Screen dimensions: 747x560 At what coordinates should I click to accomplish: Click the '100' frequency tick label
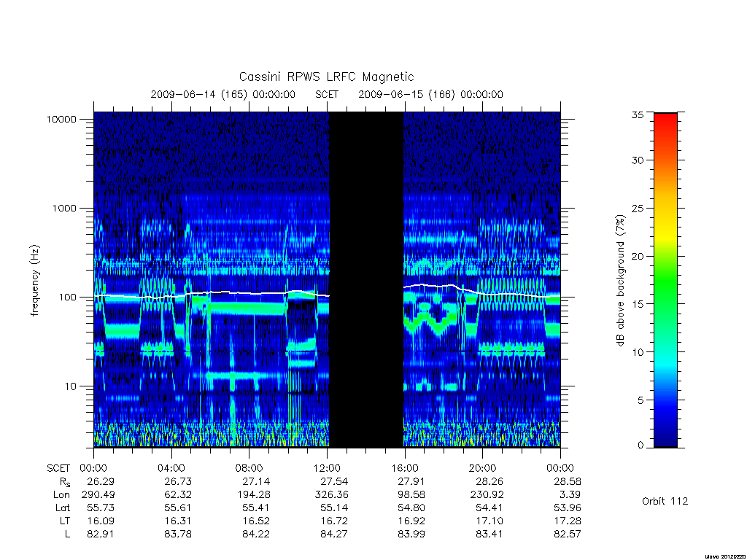[x=68, y=297]
